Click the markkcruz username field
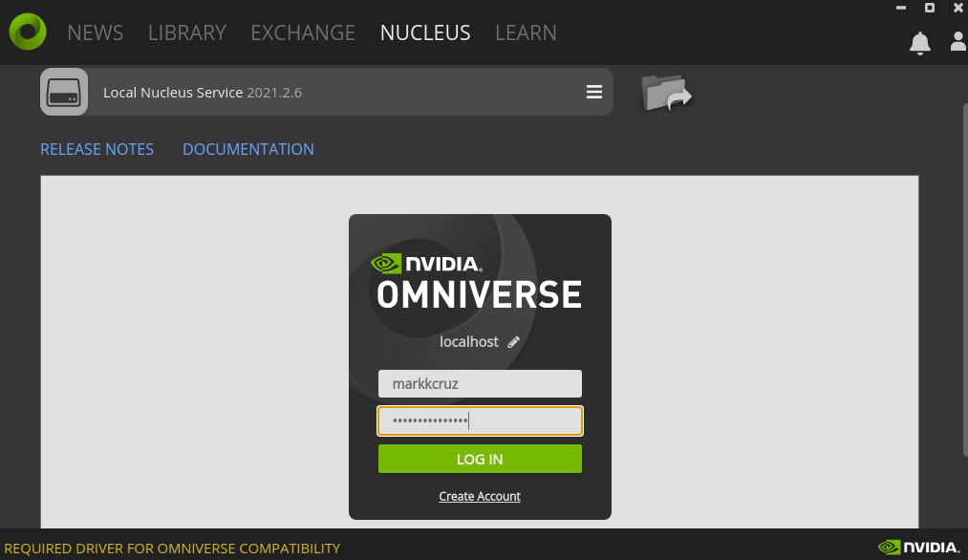The image size is (968, 560). 480,383
